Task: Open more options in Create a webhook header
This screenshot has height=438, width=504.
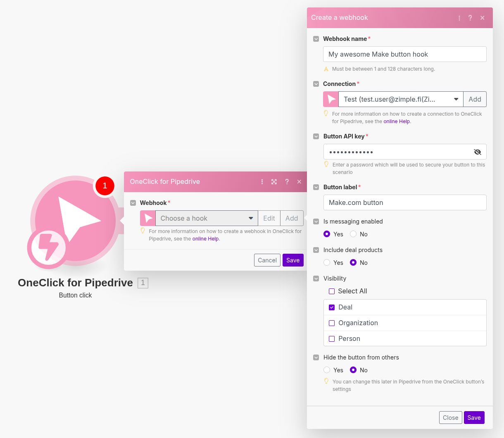Action: click(459, 18)
